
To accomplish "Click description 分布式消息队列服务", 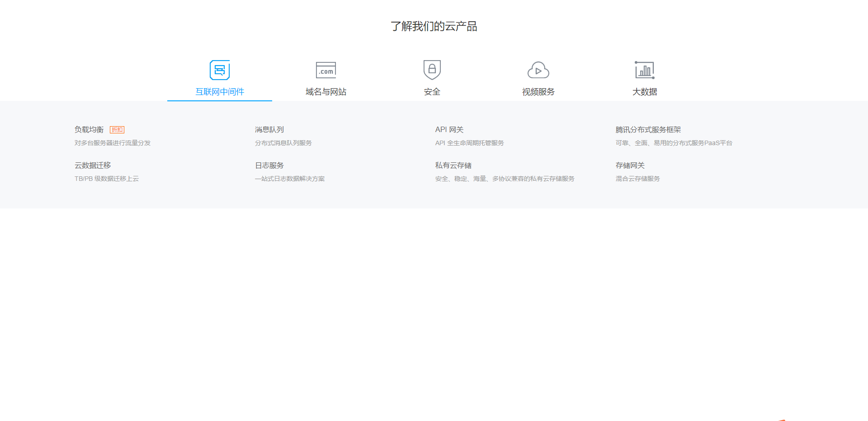I will pos(283,143).
